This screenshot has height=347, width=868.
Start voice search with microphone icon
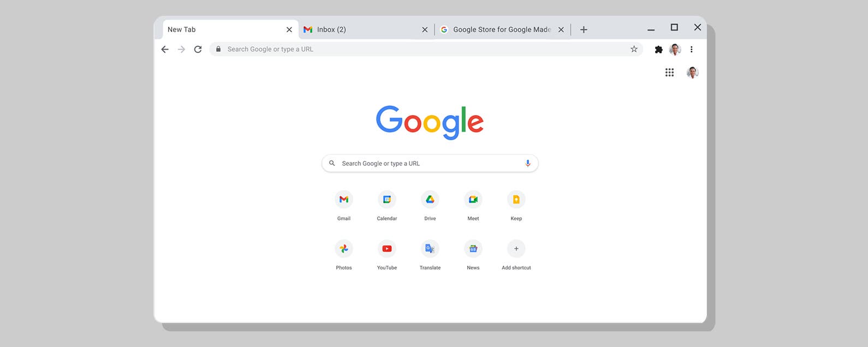[x=527, y=163]
